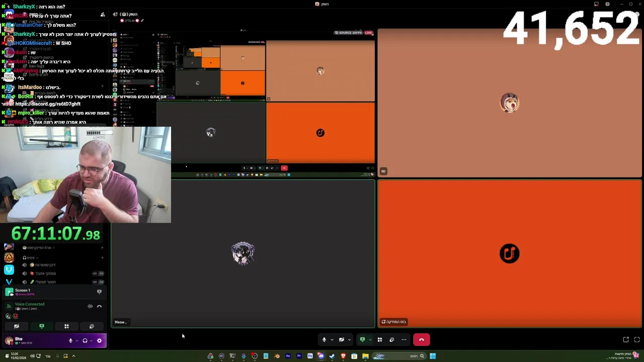Open volume icon in system tray
644x362 pixels.
pos(32,356)
